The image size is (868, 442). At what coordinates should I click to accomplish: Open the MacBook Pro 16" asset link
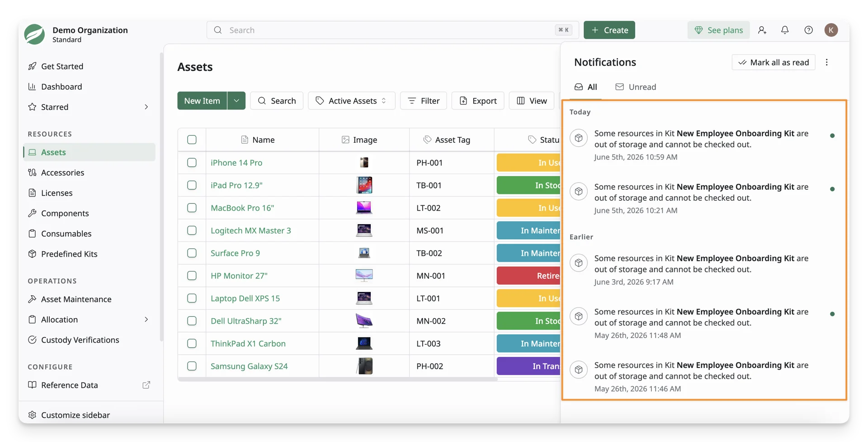[242, 208]
